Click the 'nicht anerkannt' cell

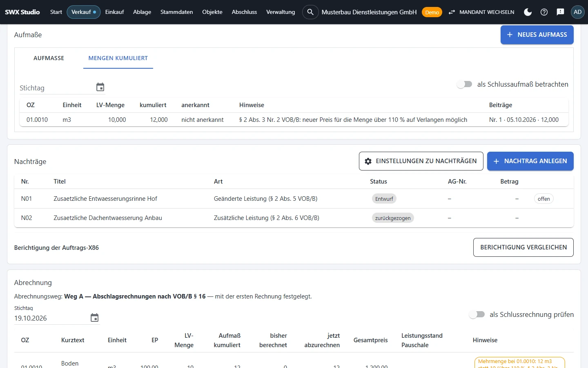click(203, 120)
